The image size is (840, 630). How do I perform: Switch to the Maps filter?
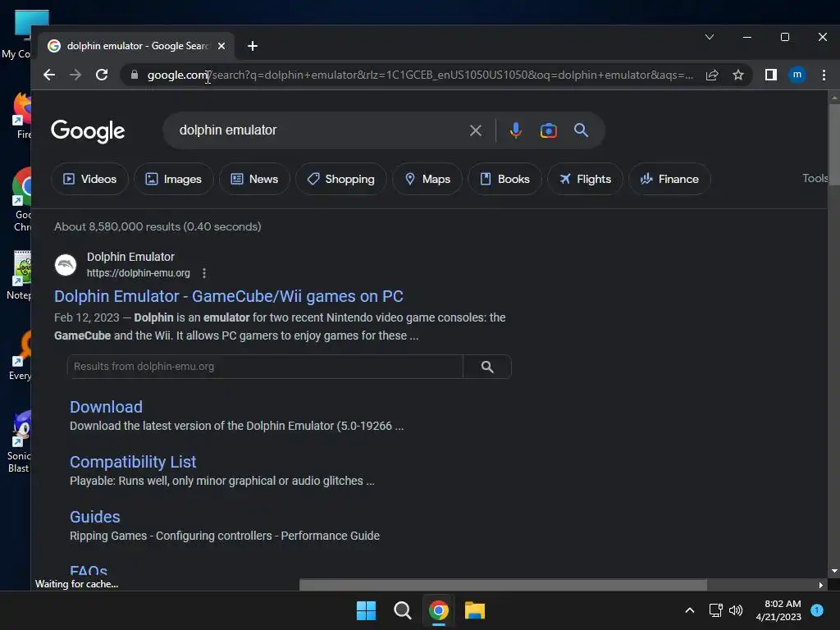(427, 179)
